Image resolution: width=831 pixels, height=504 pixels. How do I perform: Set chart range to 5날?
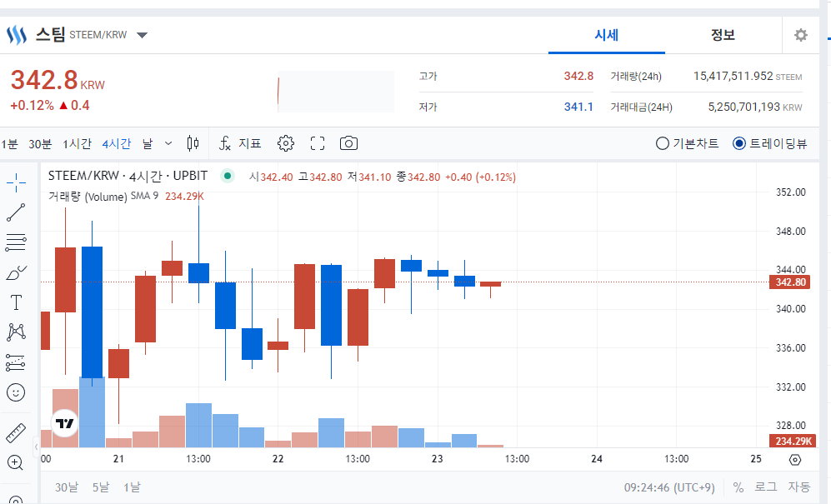(101, 487)
